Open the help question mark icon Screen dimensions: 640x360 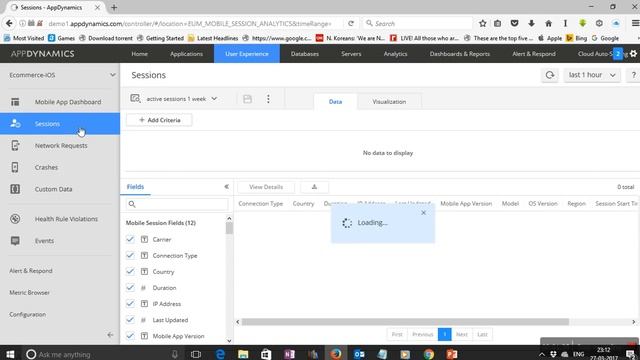(x=633, y=75)
